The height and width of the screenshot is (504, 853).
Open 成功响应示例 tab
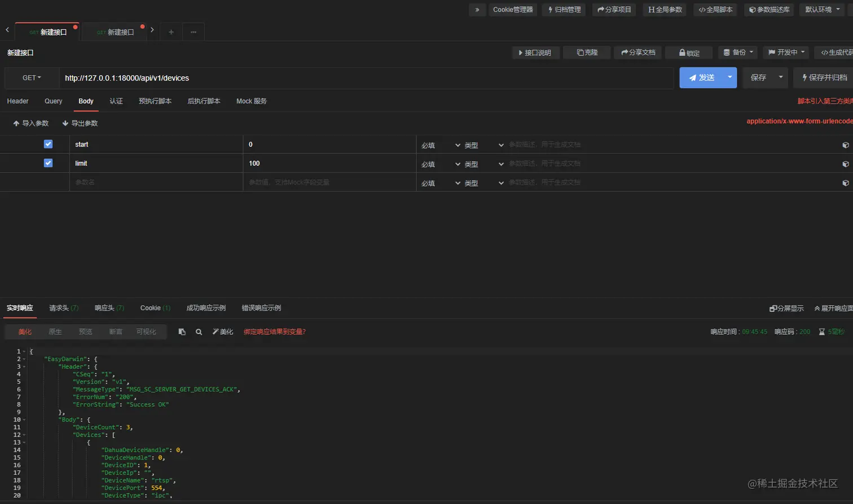[206, 308]
